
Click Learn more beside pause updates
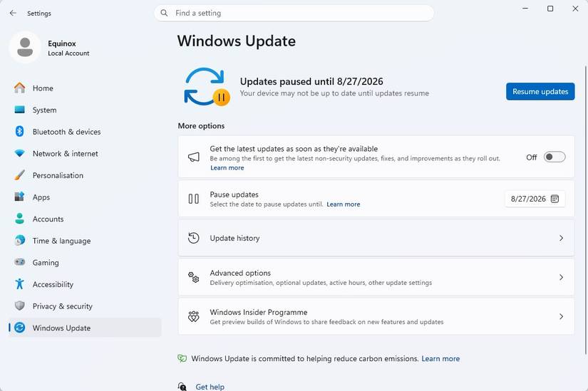click(x=343, y=204)
